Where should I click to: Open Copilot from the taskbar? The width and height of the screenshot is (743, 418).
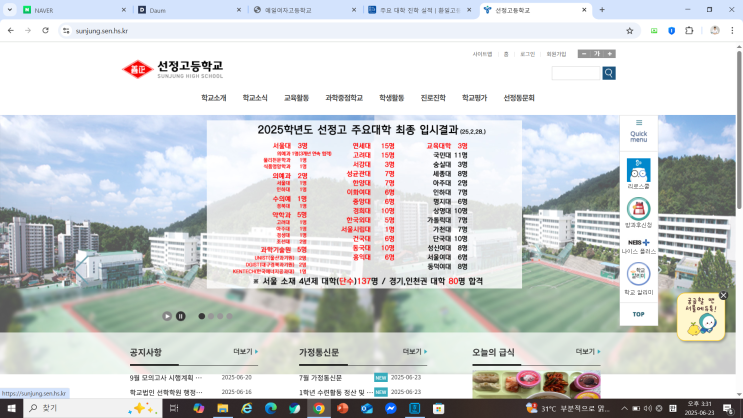tap(199, 408)
